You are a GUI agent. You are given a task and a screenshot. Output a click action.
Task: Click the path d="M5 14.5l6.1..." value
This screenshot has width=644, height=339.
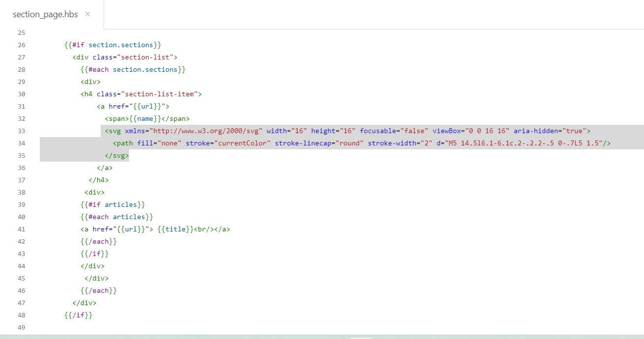pos(524,143)
